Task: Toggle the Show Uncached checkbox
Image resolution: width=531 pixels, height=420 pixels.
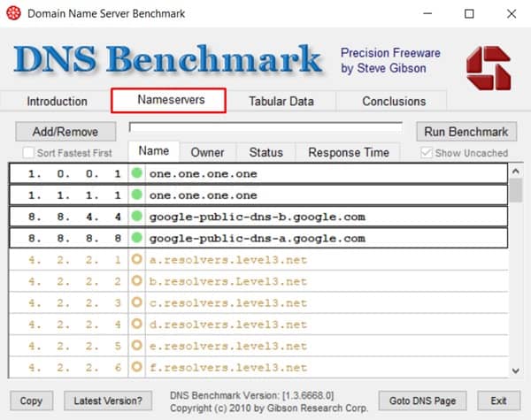Action: (x=426, y=153)
